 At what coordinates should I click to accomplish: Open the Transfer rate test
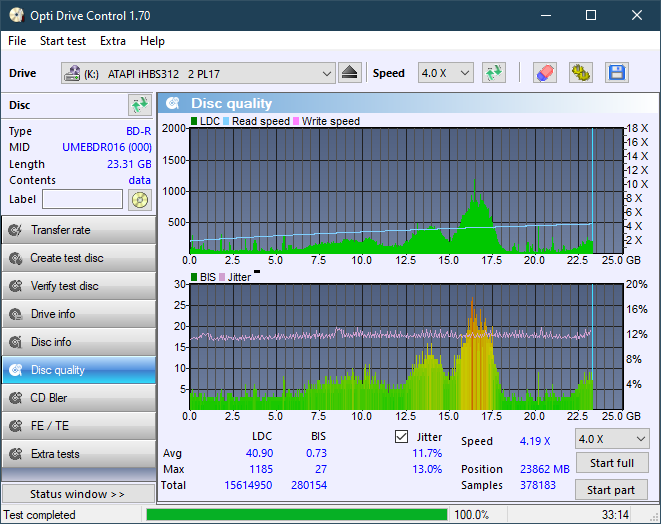click(78, 230)
